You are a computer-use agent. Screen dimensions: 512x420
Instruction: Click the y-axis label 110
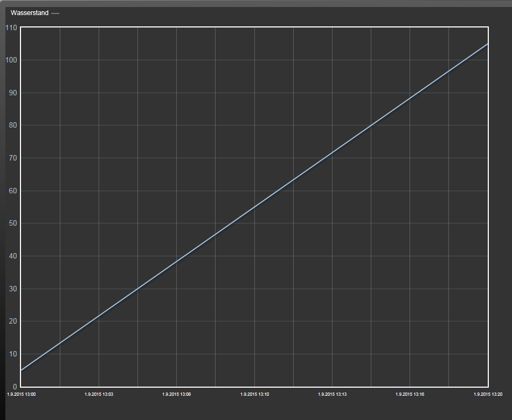tap(11, 28)
